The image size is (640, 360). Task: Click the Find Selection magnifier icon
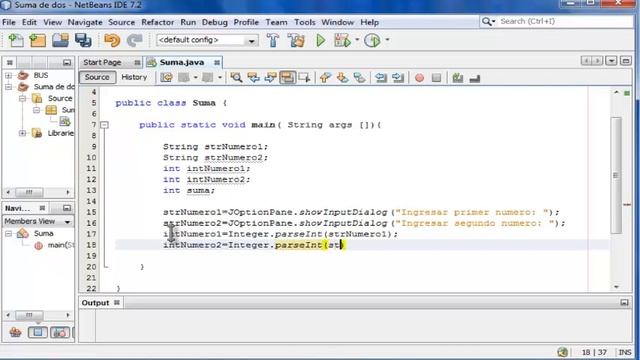click(236, 77)
